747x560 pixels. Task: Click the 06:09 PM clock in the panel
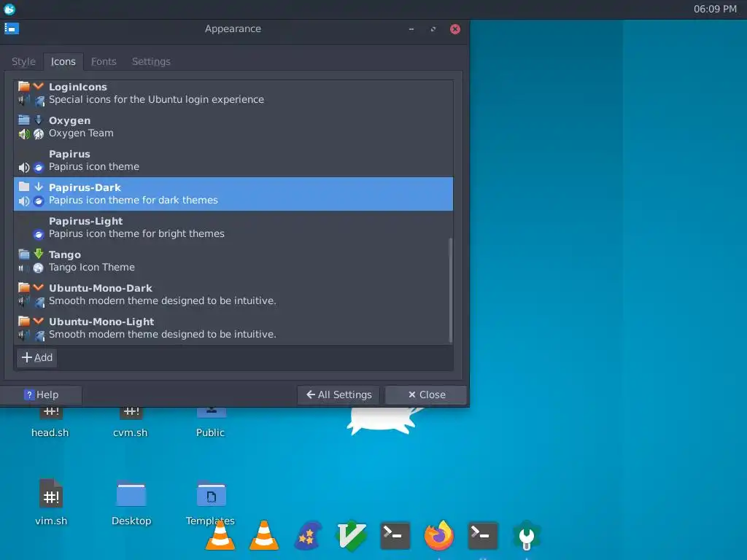point(715,9)
